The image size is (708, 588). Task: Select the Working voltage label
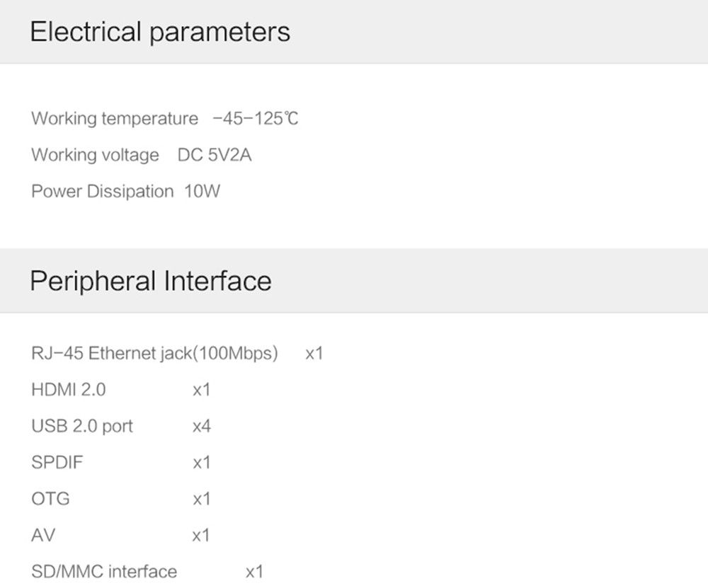click(x=95, y=155)
